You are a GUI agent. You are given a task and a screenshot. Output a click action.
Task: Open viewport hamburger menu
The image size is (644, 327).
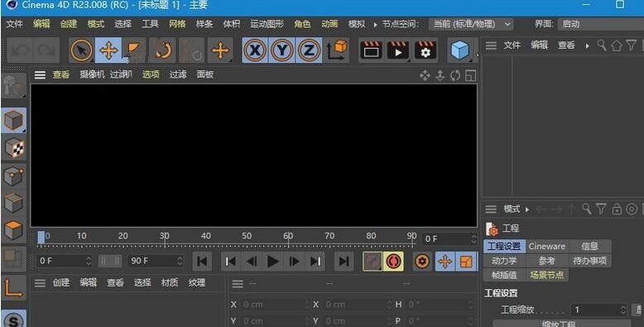point(40,75)
